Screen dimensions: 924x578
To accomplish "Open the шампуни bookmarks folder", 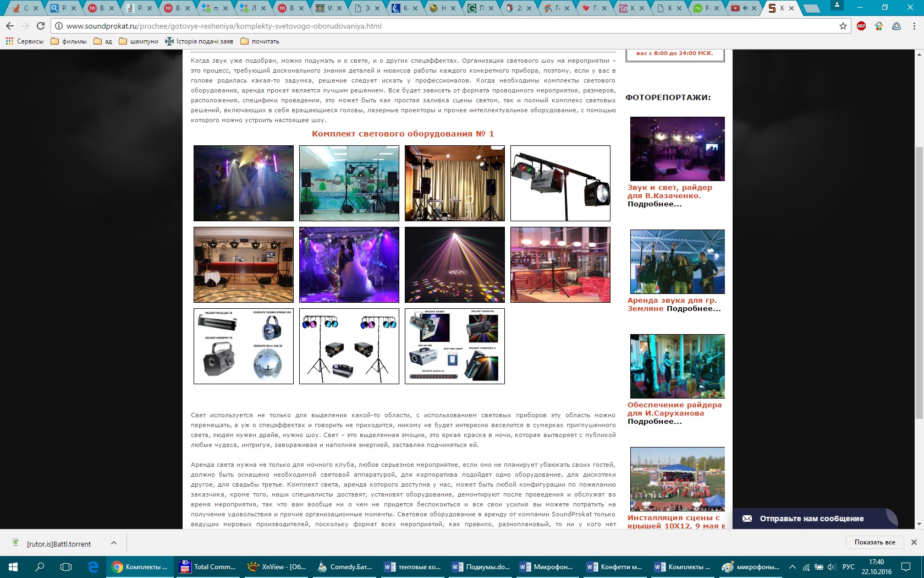I will 139,41.
